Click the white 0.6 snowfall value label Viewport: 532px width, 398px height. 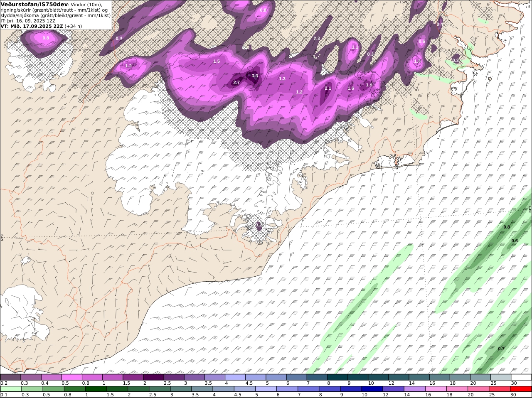(422, 41)
